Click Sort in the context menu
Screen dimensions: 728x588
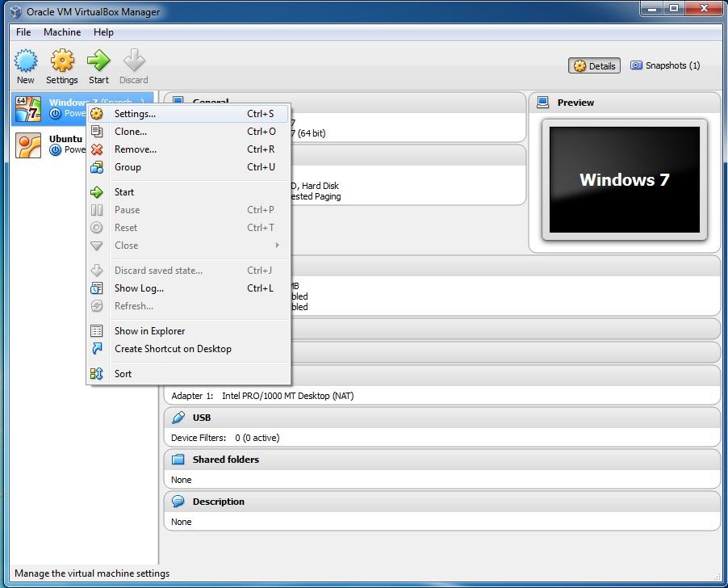click(123, 374)
